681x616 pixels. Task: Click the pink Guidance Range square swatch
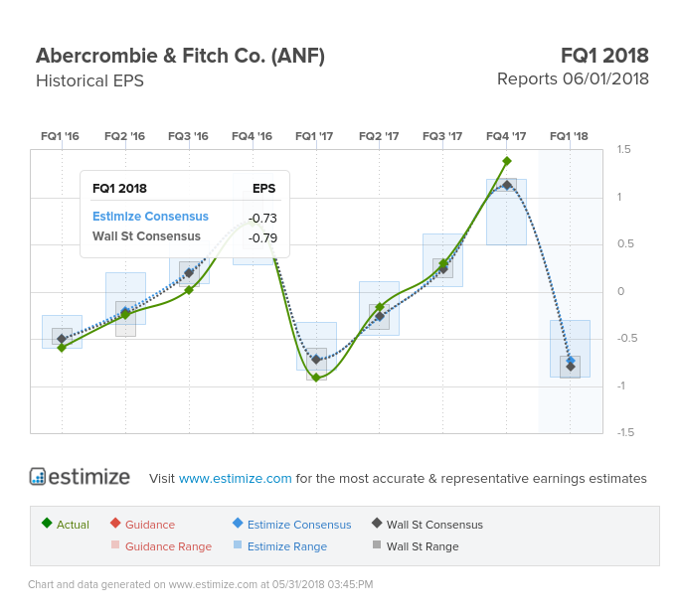[x=115, y=544]
